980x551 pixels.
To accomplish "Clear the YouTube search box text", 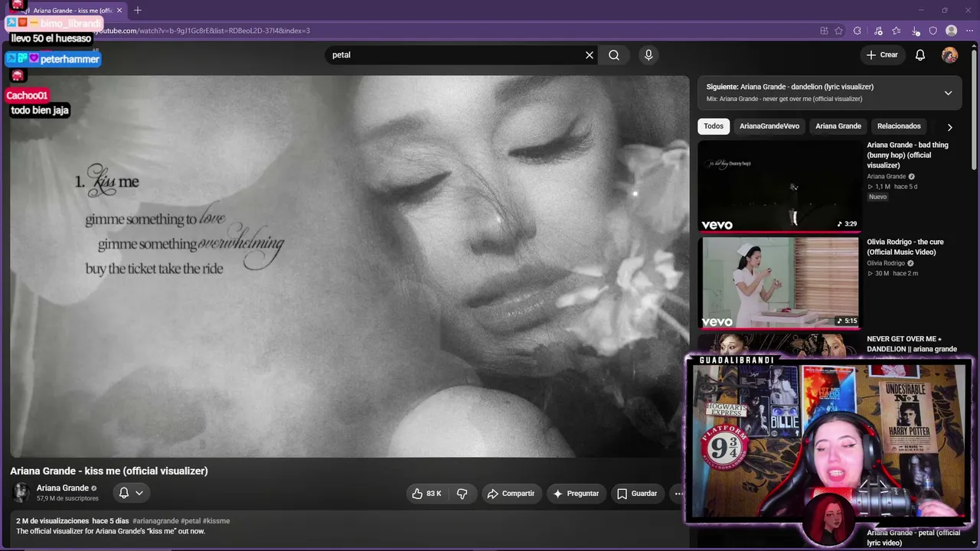I will (590, 55).
